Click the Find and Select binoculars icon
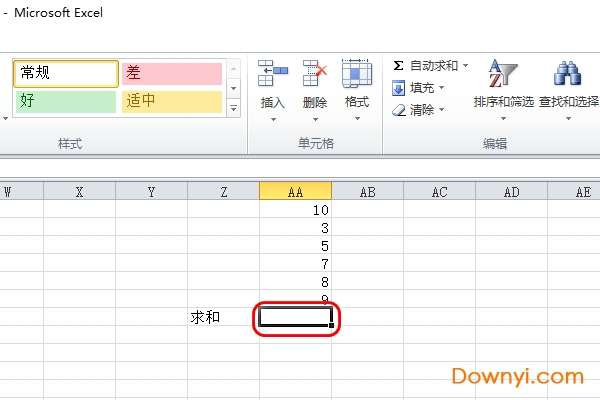 [x=567, y=73]
